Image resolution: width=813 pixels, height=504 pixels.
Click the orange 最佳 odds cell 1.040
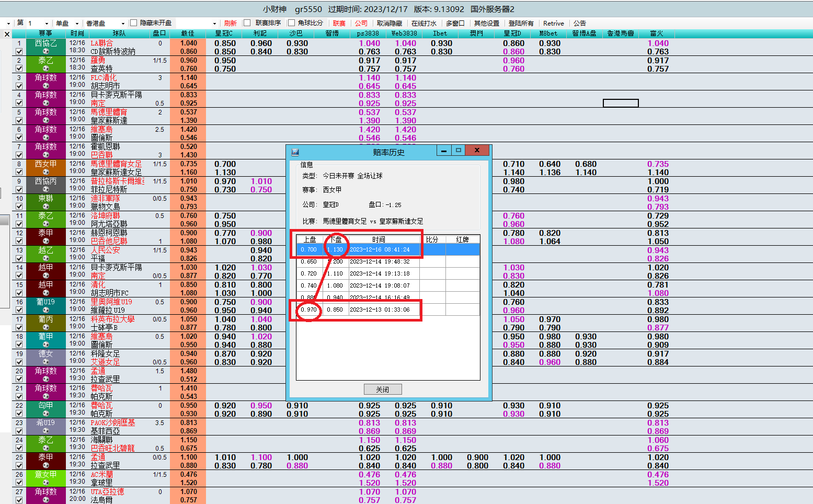click(188, 43)
